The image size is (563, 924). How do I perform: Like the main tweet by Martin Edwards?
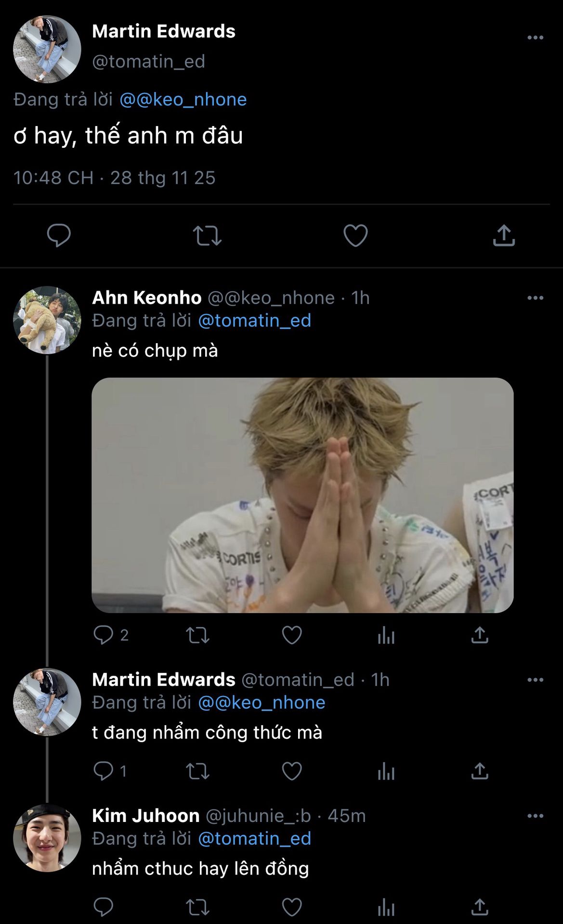[355, 236]
